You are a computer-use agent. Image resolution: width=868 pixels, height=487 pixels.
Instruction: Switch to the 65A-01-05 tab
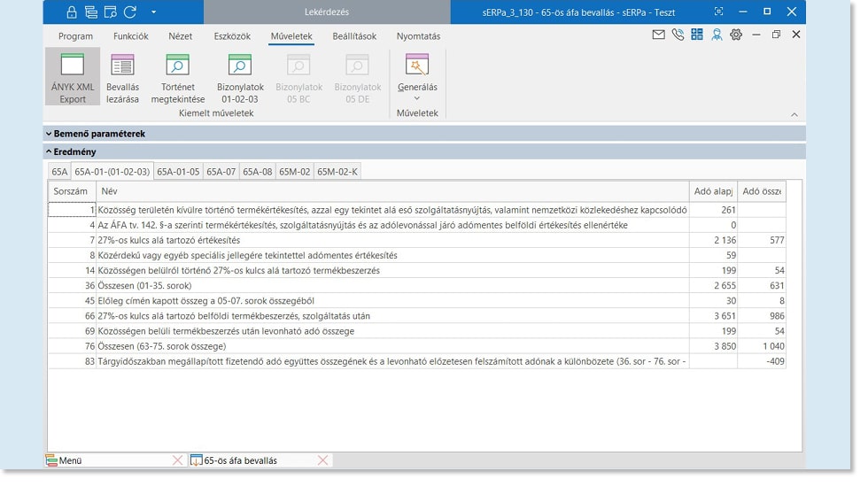(178, 172)
